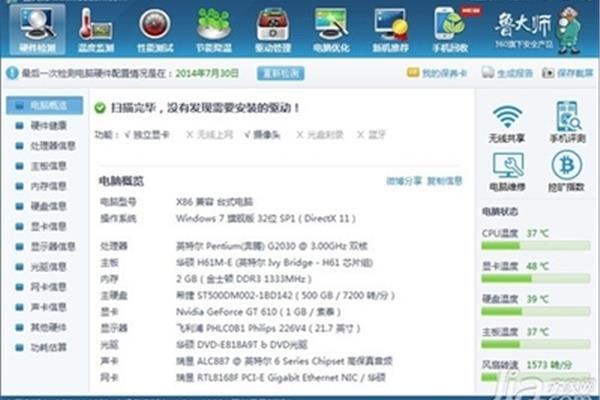Image resolution: width=600 pixels, height=400 pixels.
Task: Click the RTL8168F network card value
Action: [281, 377]
